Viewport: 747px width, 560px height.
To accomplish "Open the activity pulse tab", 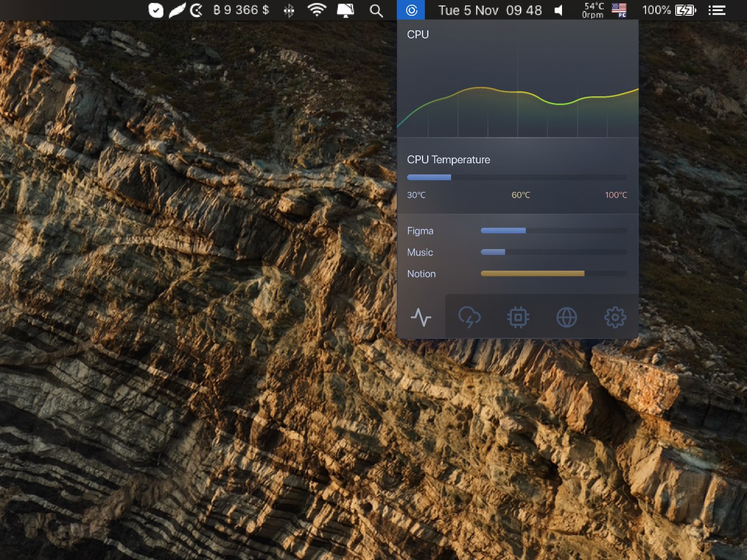I will click(421, 317).
